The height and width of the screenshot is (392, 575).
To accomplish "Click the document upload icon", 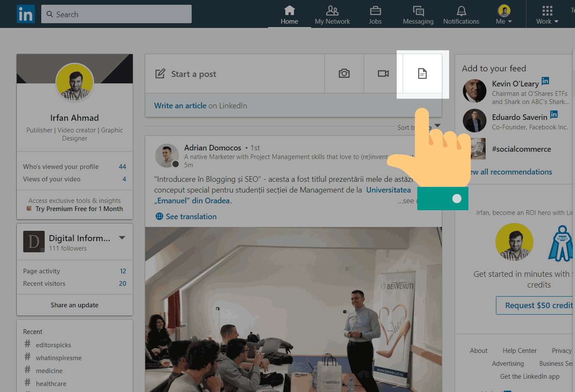I will 422,73.
